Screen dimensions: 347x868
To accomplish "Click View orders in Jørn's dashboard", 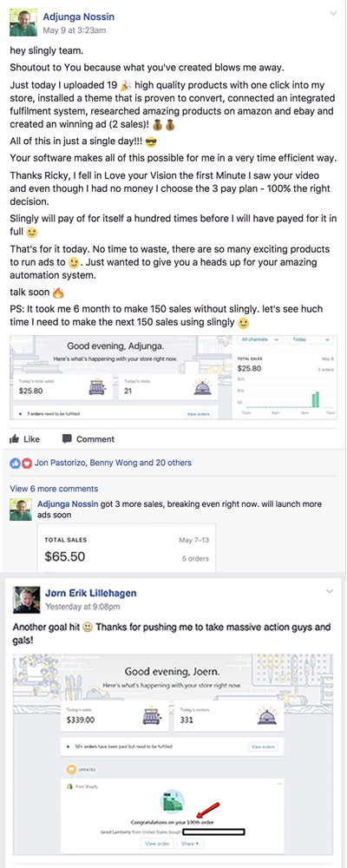I will click(x=264, y=746).
